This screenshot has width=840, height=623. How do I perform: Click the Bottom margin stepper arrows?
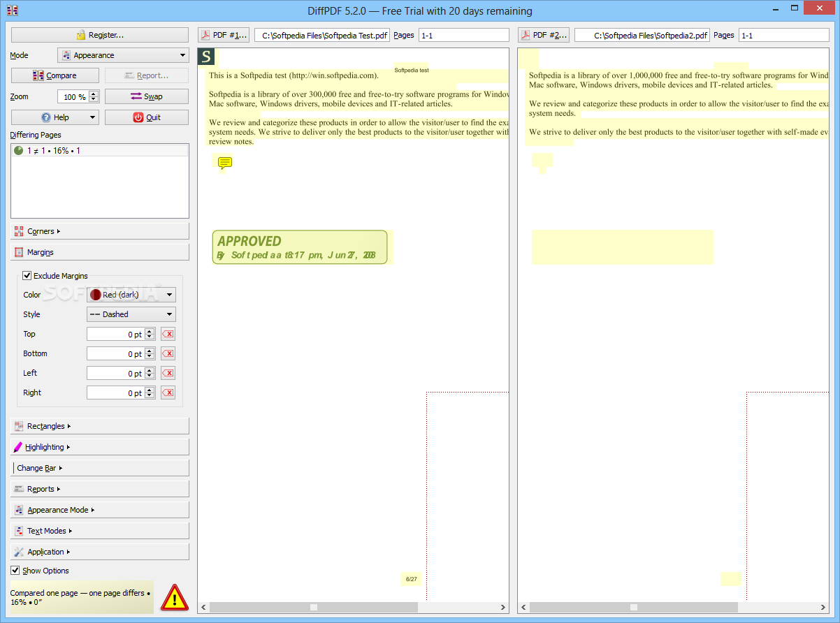[x=149, y=354]
